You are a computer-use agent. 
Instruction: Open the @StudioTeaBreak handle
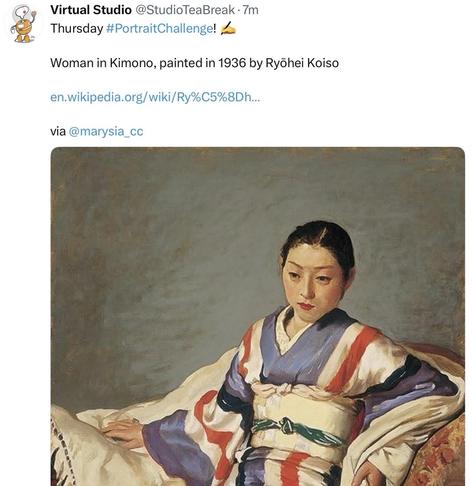pyautogui.click(x=185, y=10)
